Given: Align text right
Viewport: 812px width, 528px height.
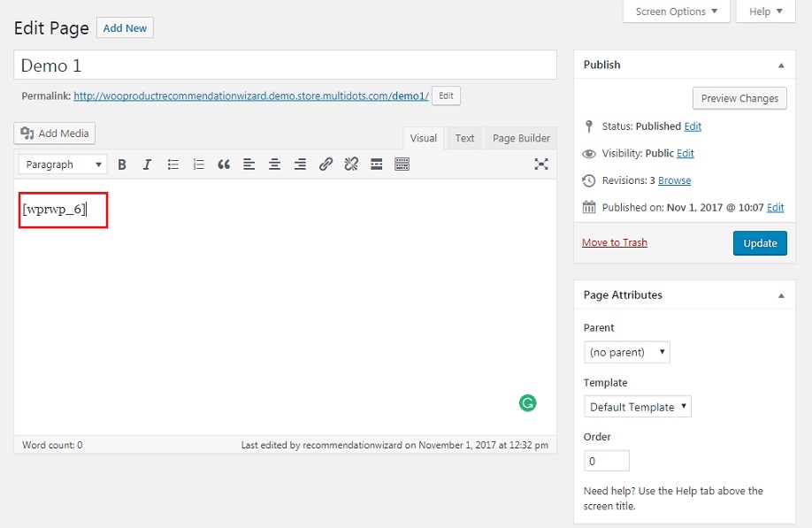Looking at the screenshot, I should (x=300, y=165).
